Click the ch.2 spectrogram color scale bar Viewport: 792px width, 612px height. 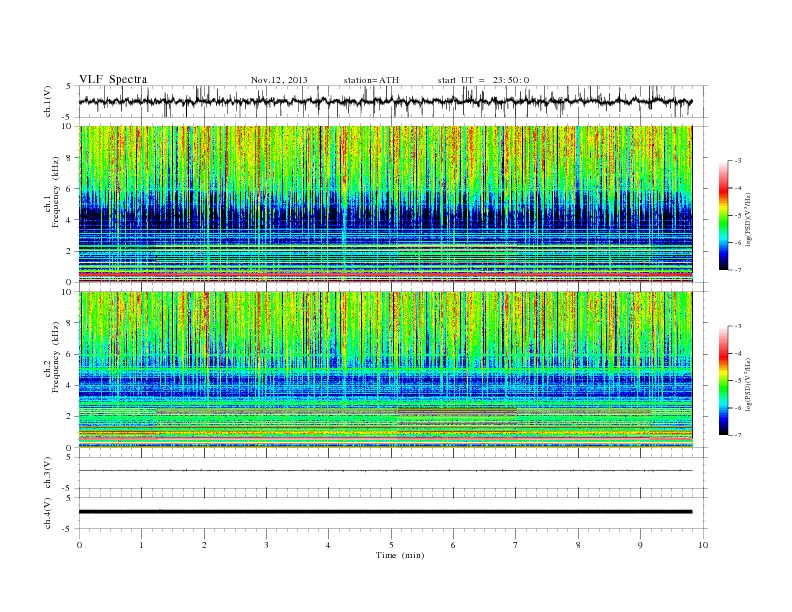(x=723, y=380)
